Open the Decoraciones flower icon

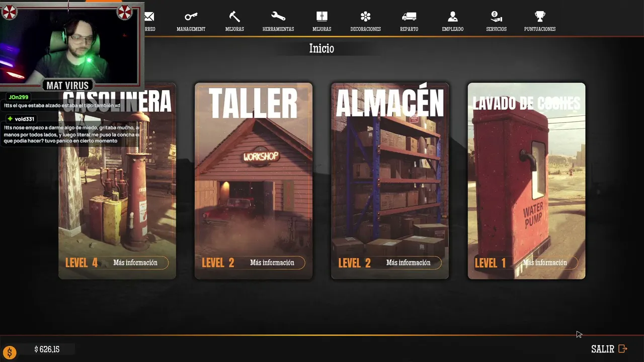coord(365,17)
